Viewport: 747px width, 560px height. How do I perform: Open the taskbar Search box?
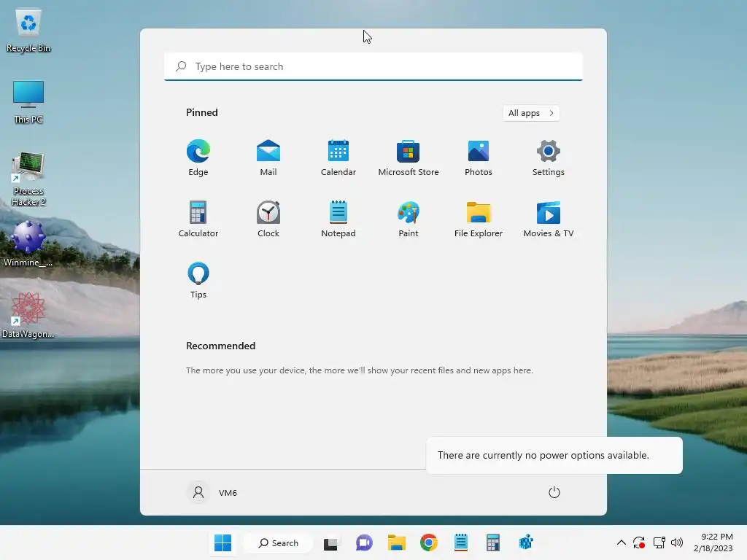(x=278, y=542)
